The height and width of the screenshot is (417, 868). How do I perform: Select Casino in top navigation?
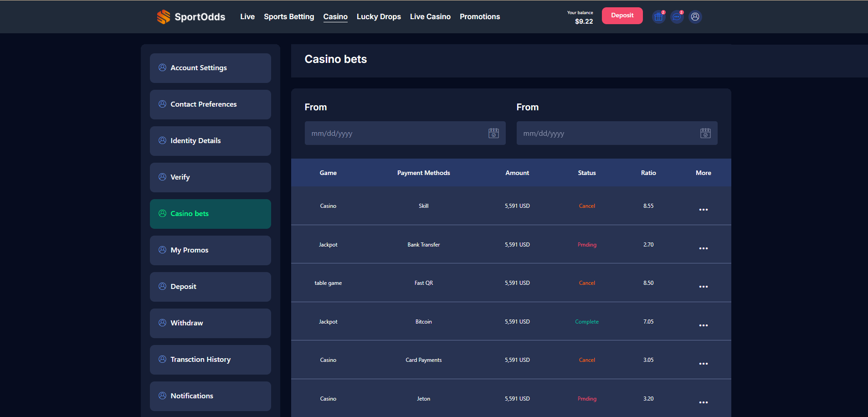click(x=335, y=16)
